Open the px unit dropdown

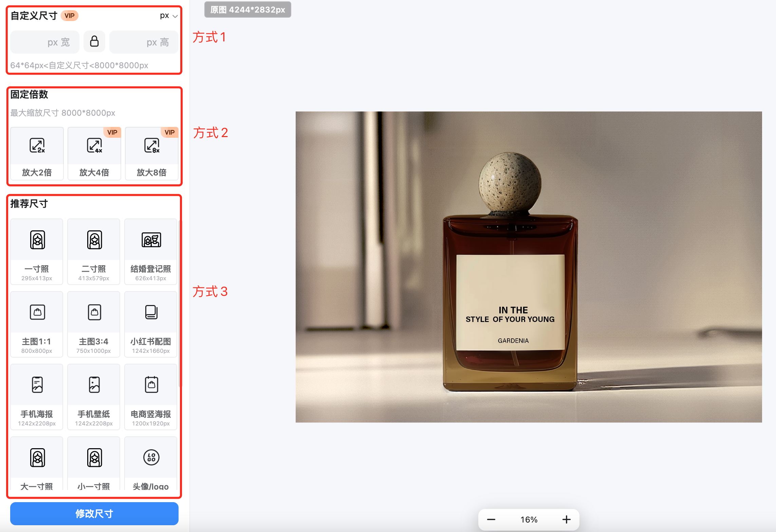169,16
